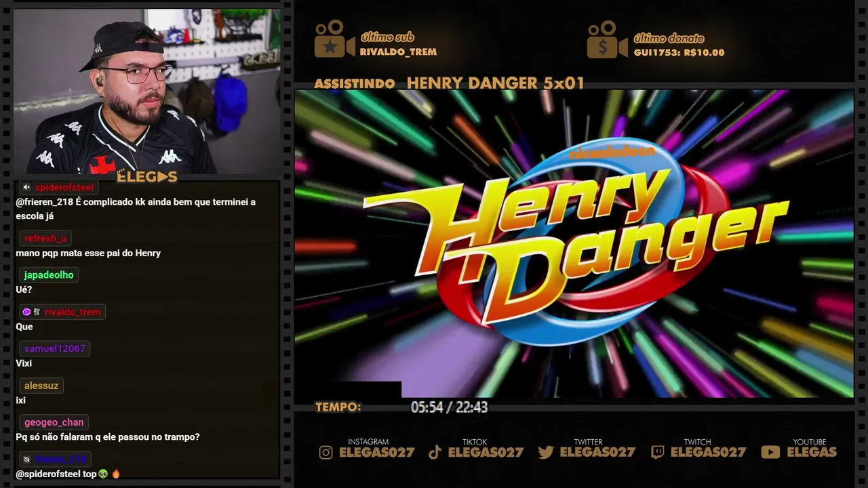
Task: Click the HENRY DANGER 5x01 episode title
Action: [x=495, y=83]
